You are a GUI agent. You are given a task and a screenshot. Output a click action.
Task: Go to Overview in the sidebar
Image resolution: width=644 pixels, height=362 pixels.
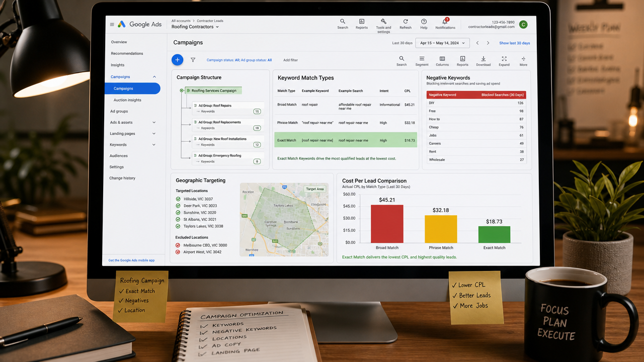click(x=119, y=42)
